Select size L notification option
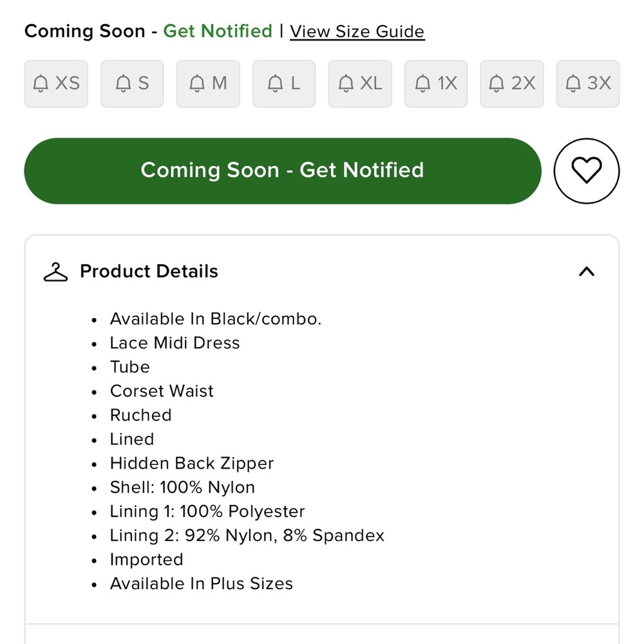Screen dimensions: 644x644 [x=284, y=84]
